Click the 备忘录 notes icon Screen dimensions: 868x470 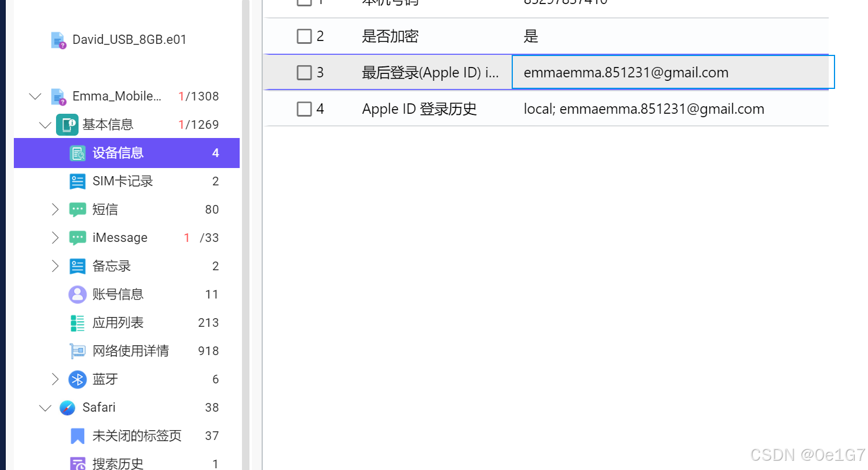(77, 266)
